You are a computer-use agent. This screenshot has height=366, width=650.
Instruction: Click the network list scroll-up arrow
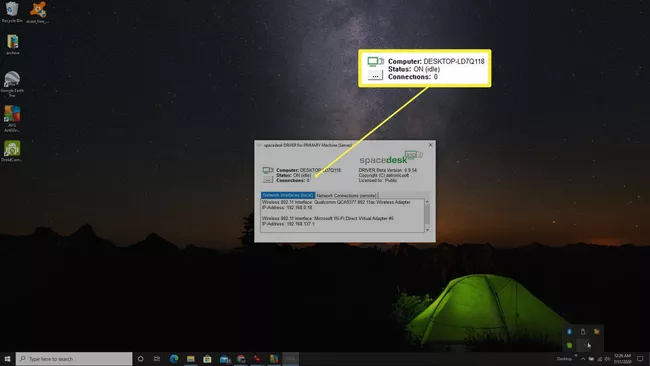[427, 202]
